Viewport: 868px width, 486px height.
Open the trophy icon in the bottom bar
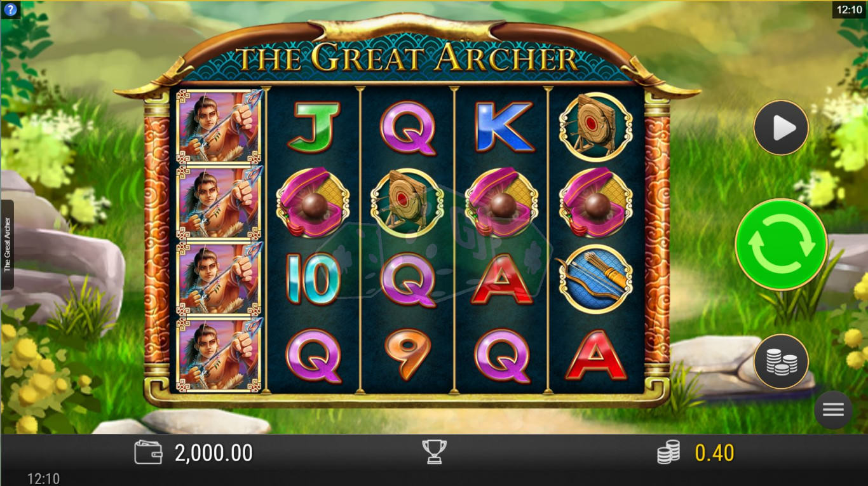coord(435,452)
